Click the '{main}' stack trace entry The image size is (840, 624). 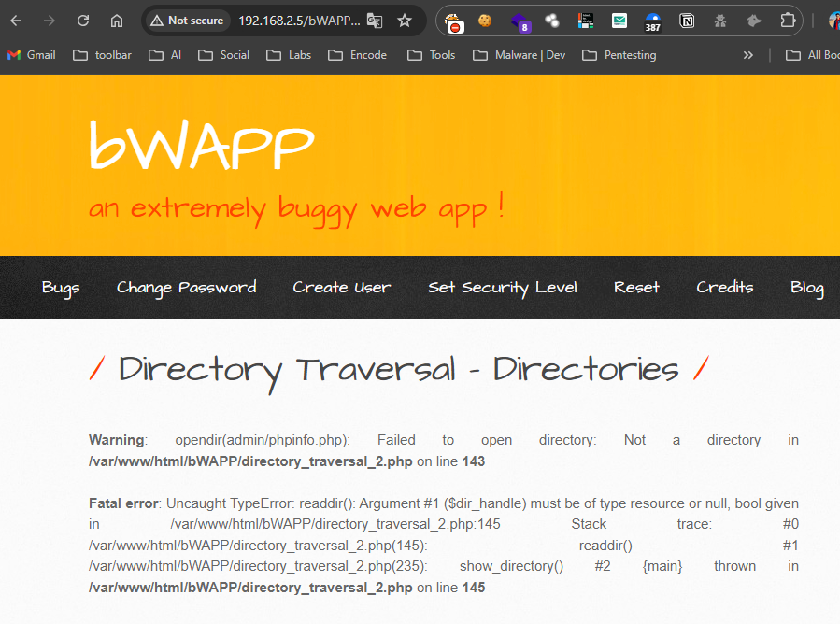click(662, 566)
